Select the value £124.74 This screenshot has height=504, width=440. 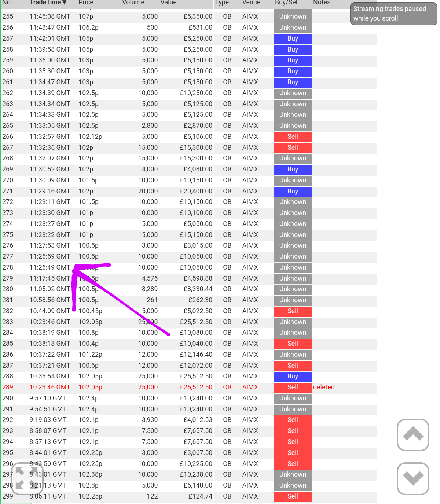[200, 496]
